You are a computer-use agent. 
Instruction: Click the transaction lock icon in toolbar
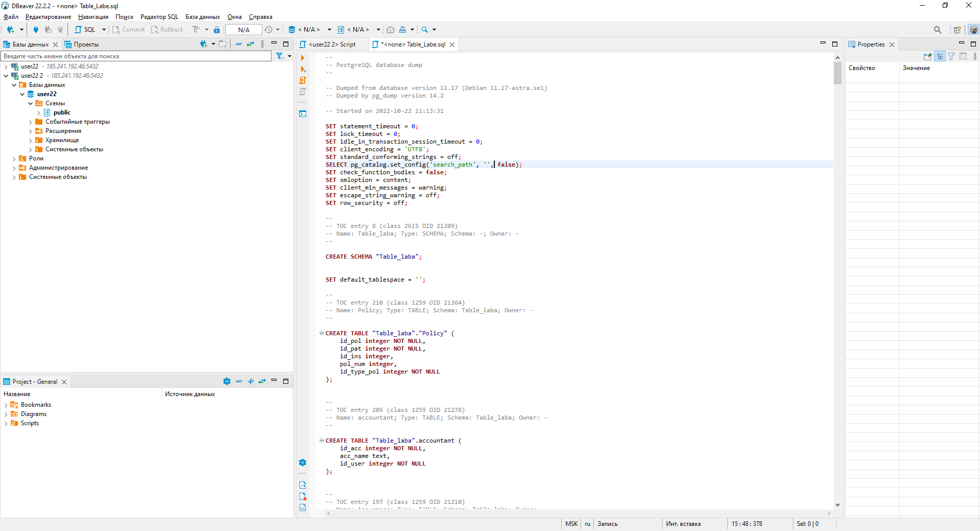pyautogui.click(x=217, y=30)
